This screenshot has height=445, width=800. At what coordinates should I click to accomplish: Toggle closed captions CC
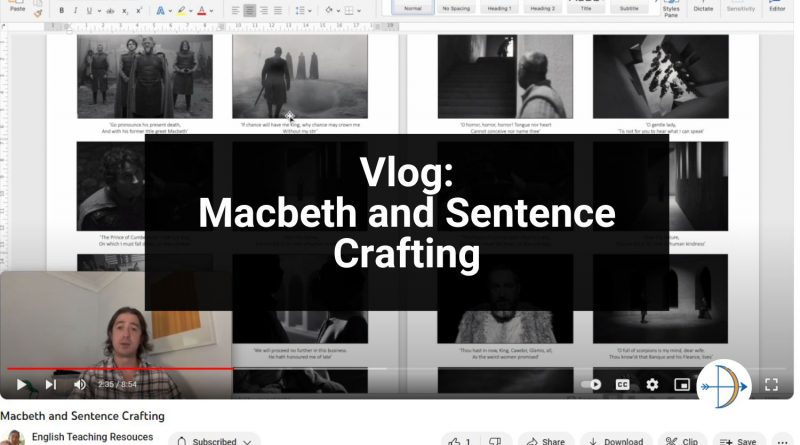pyautogui.click(x=622, y=384)
